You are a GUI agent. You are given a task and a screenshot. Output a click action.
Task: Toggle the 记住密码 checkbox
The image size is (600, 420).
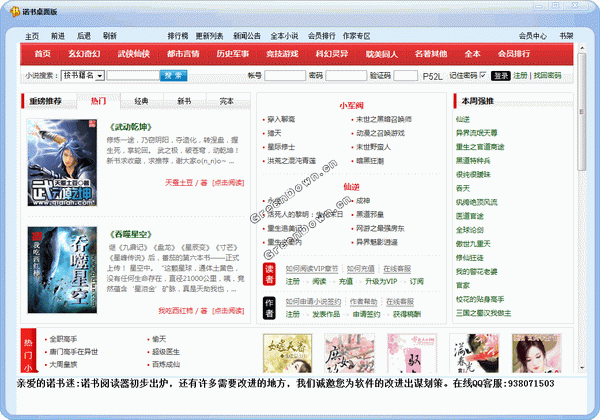[x=483, y=75]
